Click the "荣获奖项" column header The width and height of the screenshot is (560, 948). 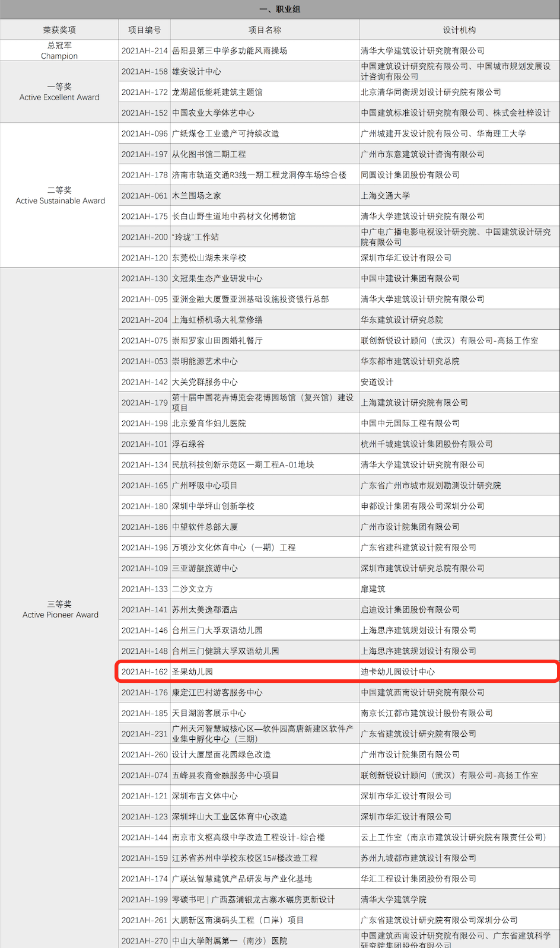[59, 30]
